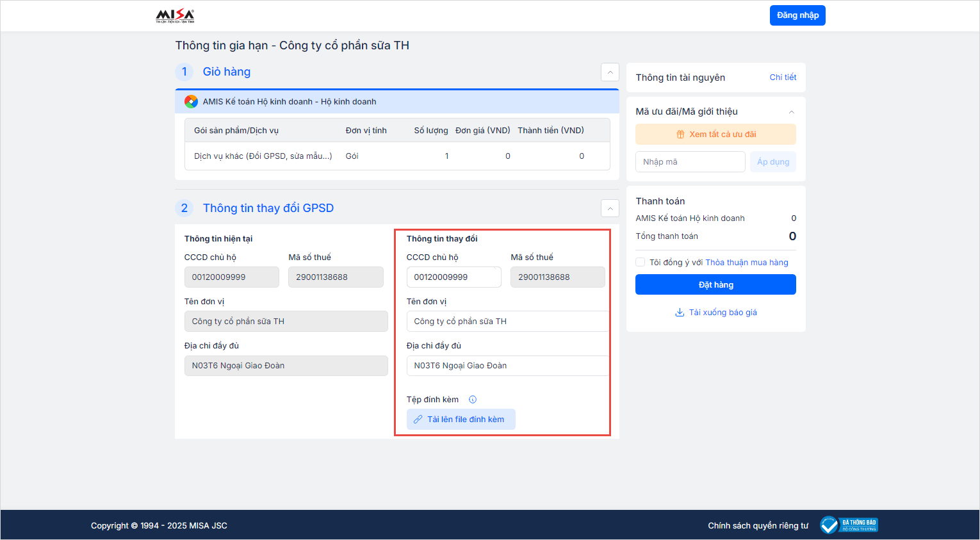980x540 pixels.
Task: Collapse the Thông tin thay đổi GPSD section
Action: [x=610, y=208]
